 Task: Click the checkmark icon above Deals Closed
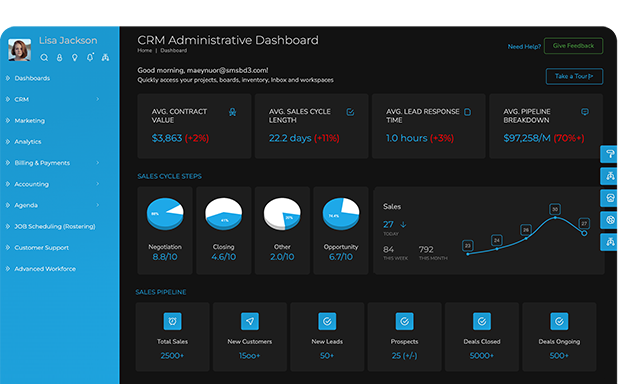(x=482, y=321)
